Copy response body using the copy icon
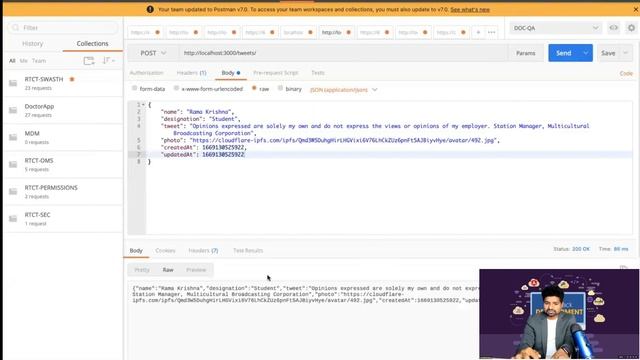 [623, 268]
